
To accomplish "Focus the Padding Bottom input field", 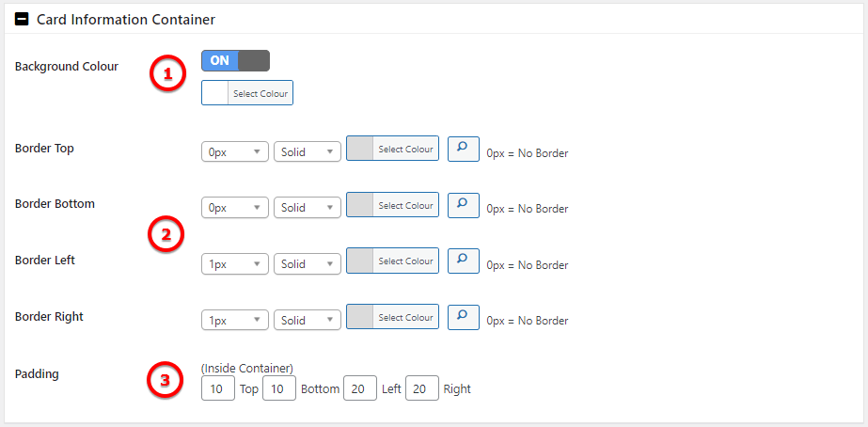I will click(x=279, y=388).
